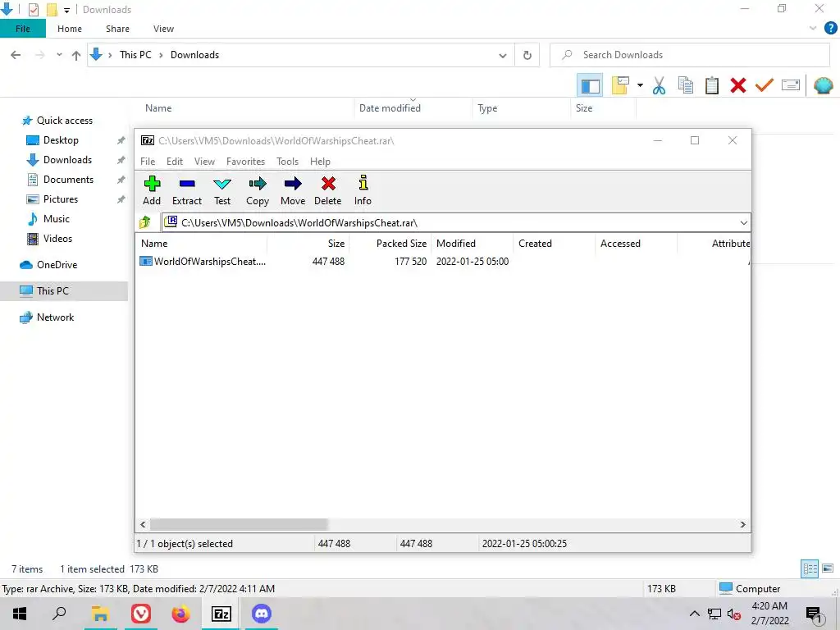
Task: Click the Copy icon in Explorer toolbar
Action: click(x=686, y=85)
